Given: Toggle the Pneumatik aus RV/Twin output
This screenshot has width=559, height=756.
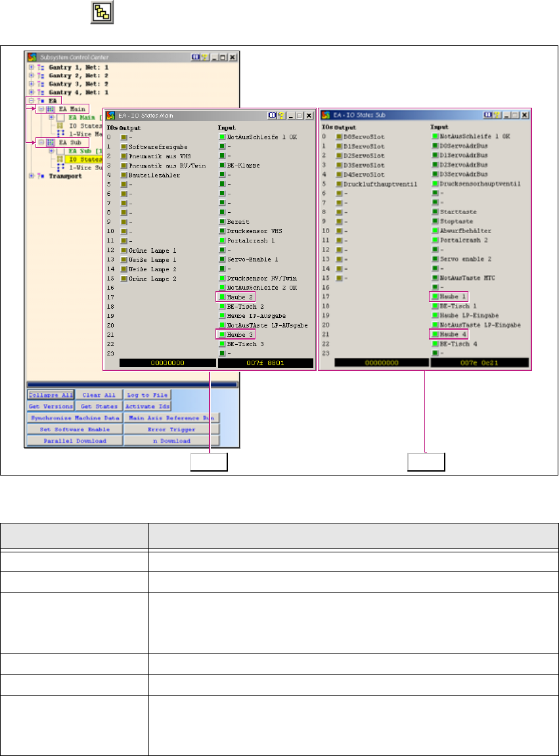Looking at the screenshot, I should [x=124, y=166].
